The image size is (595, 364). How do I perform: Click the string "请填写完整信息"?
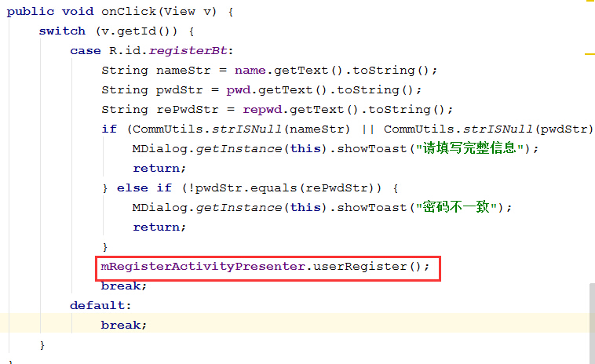[469, 148]
